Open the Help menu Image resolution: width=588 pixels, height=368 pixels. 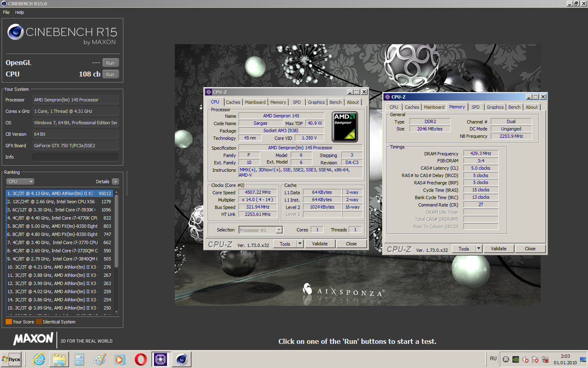pyautogui.click(x=20, y=12)
